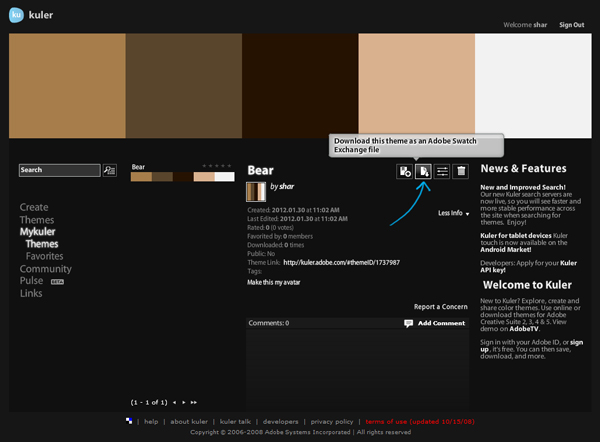The height and width of the screenshot is (442, 600).
Task: Open Android Market link
Action: tap(506, 250)
